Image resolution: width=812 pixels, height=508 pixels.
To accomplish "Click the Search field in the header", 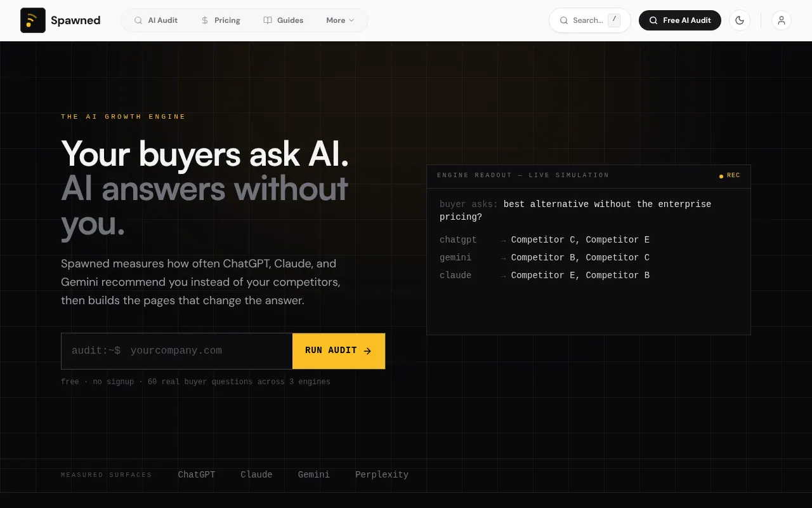I will (x=590, y=20).
